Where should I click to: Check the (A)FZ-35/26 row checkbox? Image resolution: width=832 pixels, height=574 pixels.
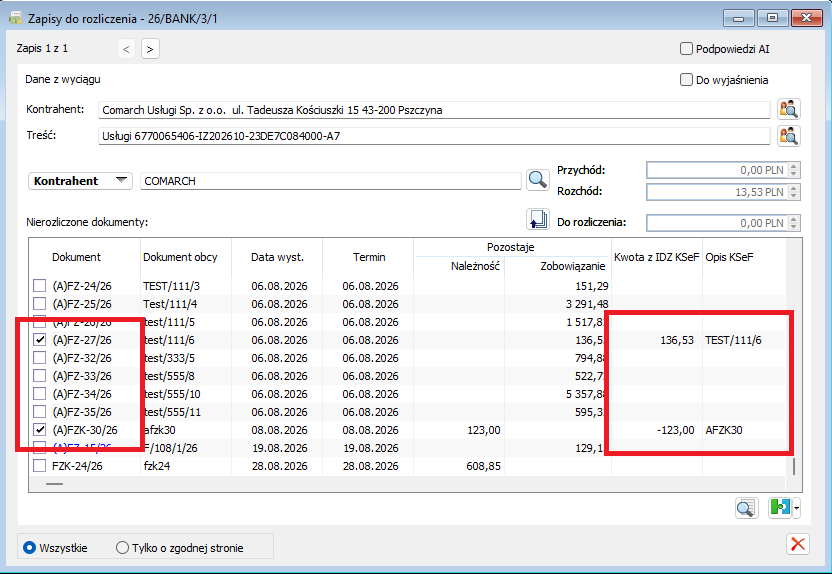pos(39,412)
